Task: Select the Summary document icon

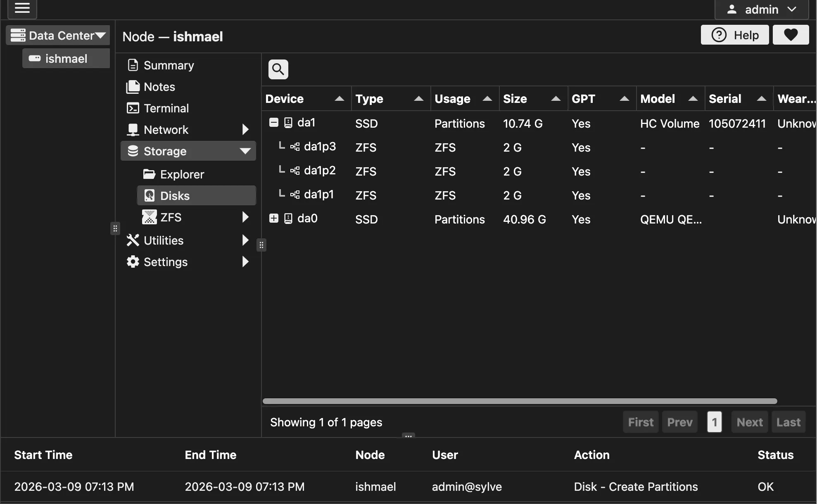Action: pyautogui.click(x=133, y=65)
